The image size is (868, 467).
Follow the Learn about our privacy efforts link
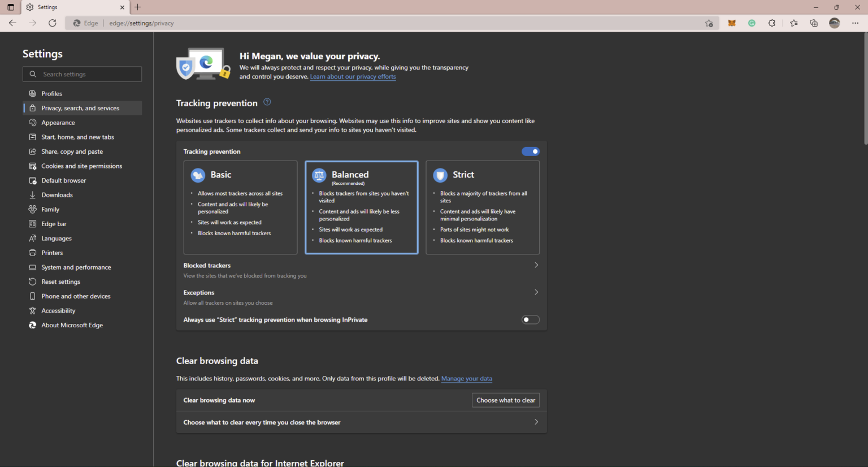[x=353, y=77]
